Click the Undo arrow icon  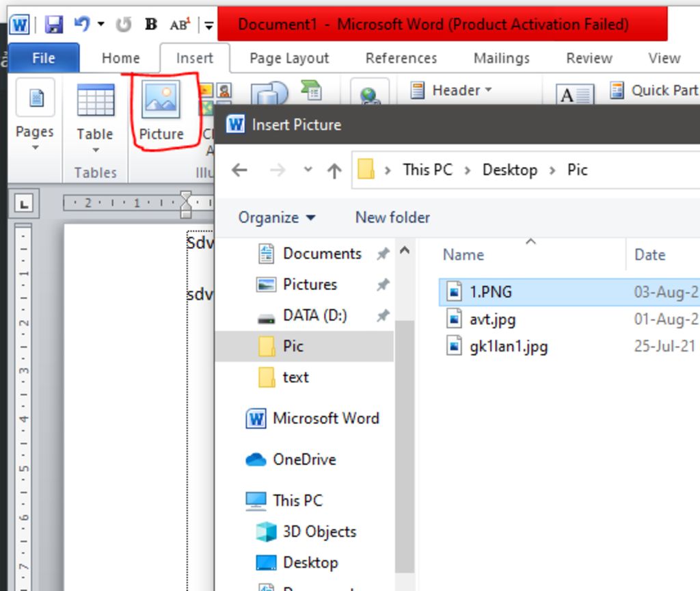click(x=82, y=24)
